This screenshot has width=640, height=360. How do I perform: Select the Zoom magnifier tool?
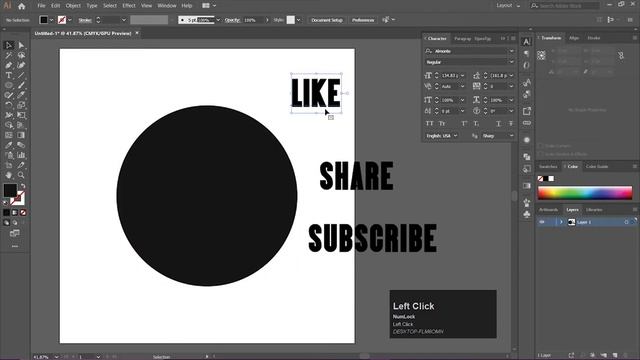point(21,175)
